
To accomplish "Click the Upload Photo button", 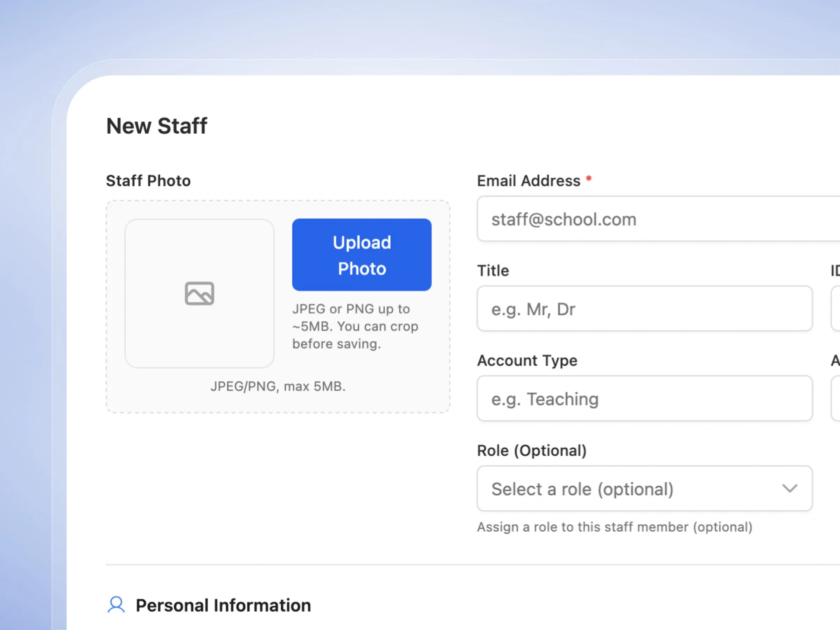I will coord(362,255).
